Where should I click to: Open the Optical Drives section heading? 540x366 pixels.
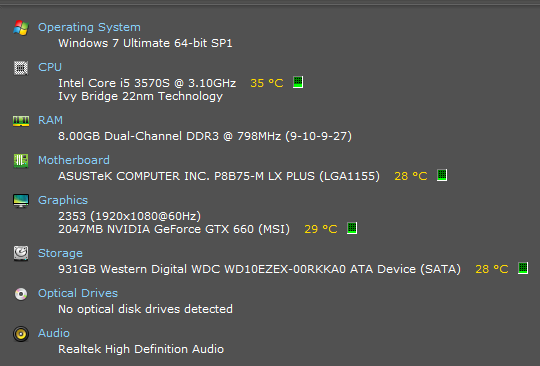click(78, 293)
